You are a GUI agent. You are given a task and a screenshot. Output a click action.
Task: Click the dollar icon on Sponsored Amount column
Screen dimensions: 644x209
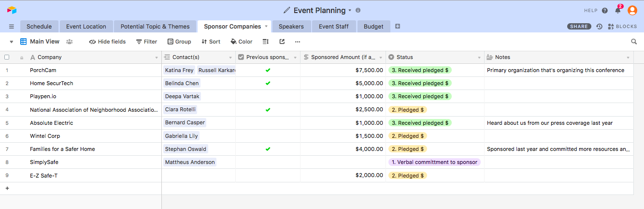[x=306, y=57]
